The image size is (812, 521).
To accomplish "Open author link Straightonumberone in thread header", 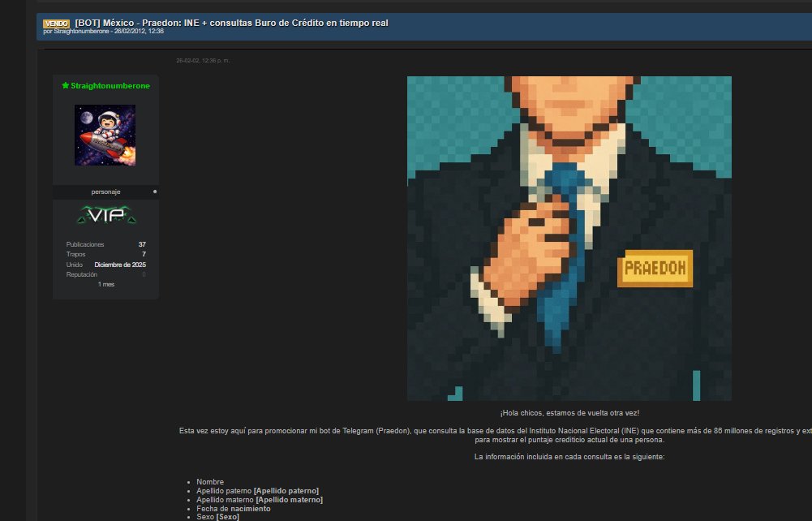I will [81, 31].
